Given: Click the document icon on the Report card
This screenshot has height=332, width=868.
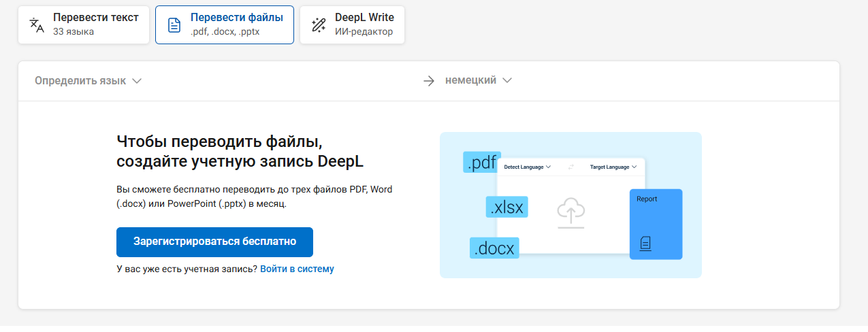Looking at the screenshot, I should tap(645, 243).
